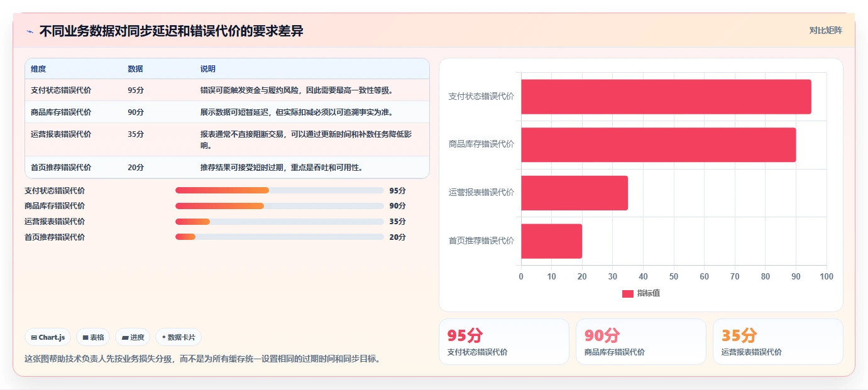Click 商品库存错误代价 table row cell
This screenshot has width=868, height=390.
click(x=61, y=112)
